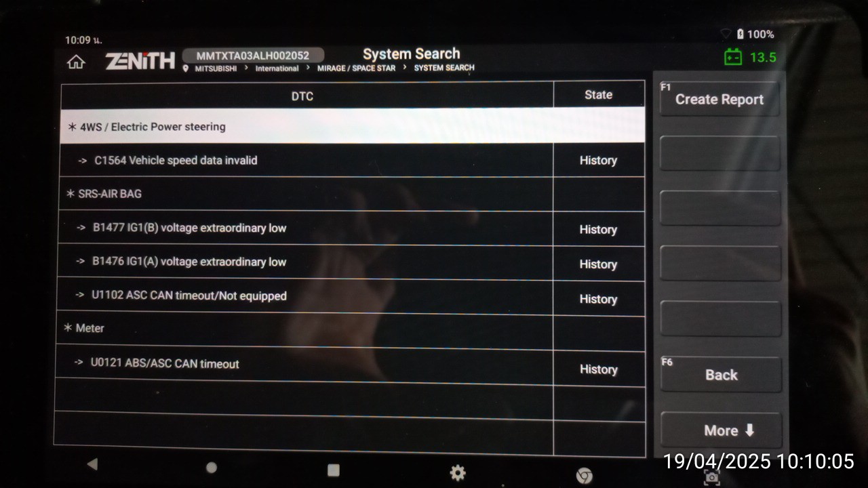
Task: Open the International breadcrumb
Action: click(277, 68)
